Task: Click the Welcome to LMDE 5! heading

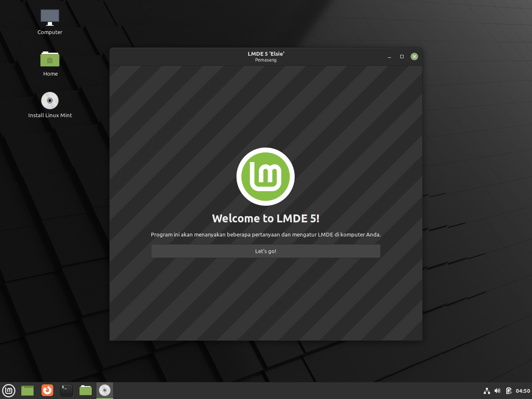Action: click(x=266, y=219)
